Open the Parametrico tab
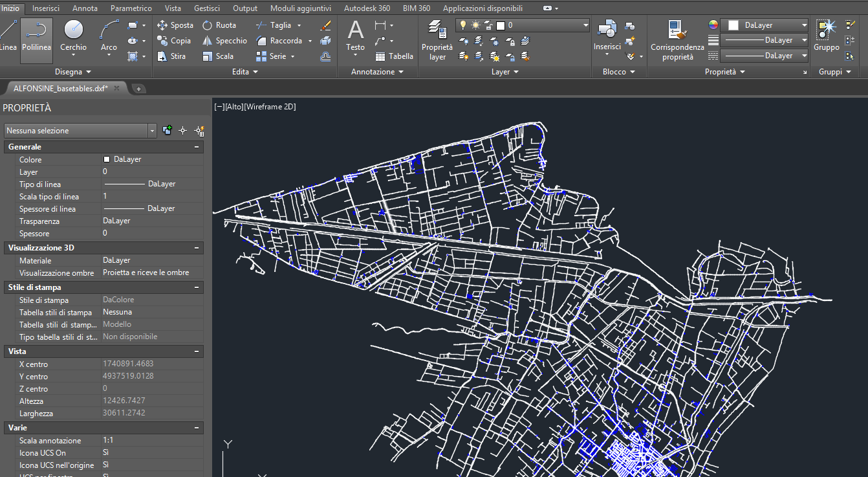Image resolution: width=868 pixels, height=477 pixels. pos(131,8)
